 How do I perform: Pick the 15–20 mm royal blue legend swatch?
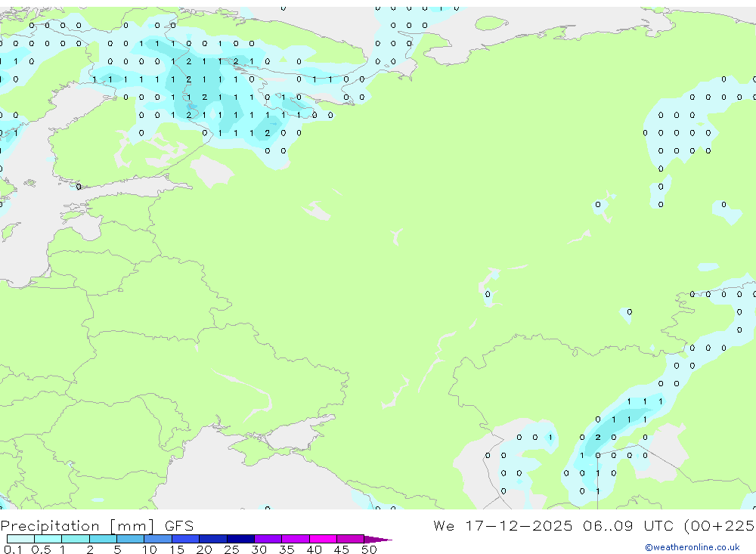coord(186,539)
